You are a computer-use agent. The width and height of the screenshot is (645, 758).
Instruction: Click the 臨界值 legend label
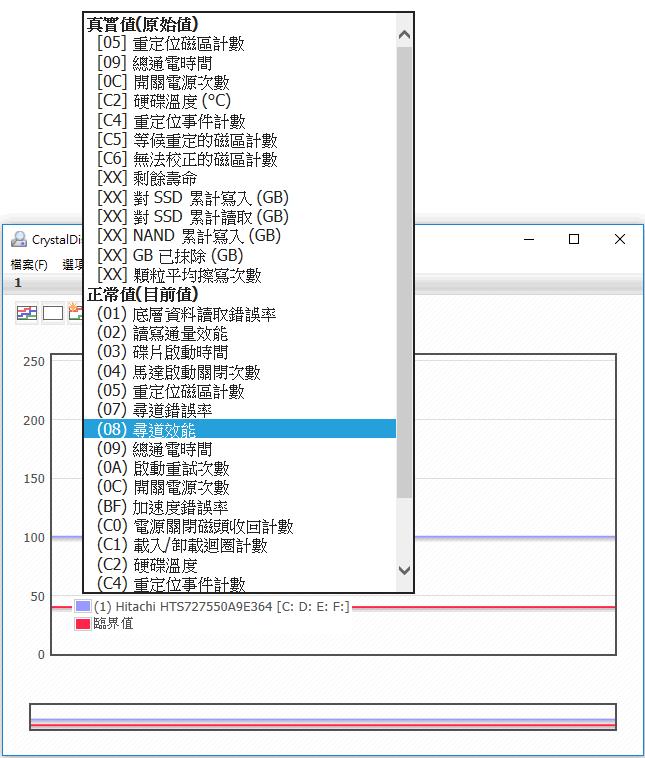[x=113, y=624]
